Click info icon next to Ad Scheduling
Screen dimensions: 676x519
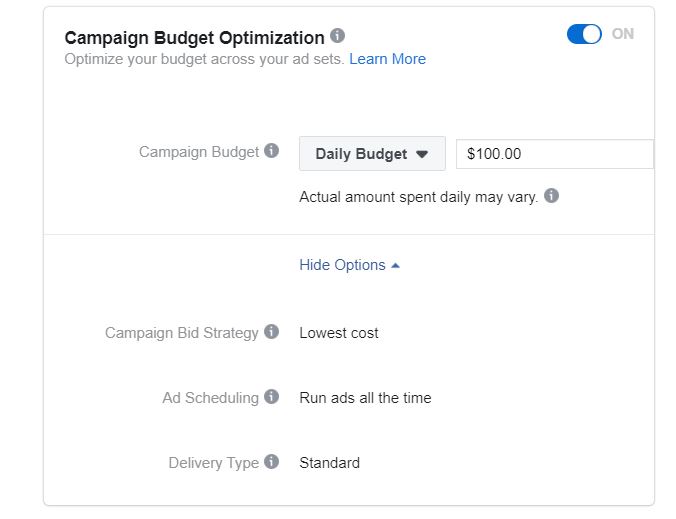(272, 396)
